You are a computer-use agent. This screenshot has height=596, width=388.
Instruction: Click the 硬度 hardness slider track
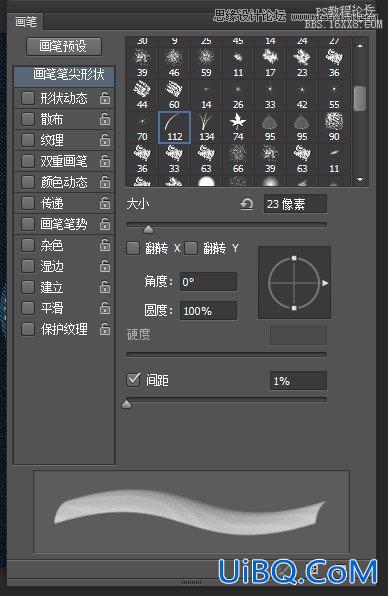click(x=226, y=355)
